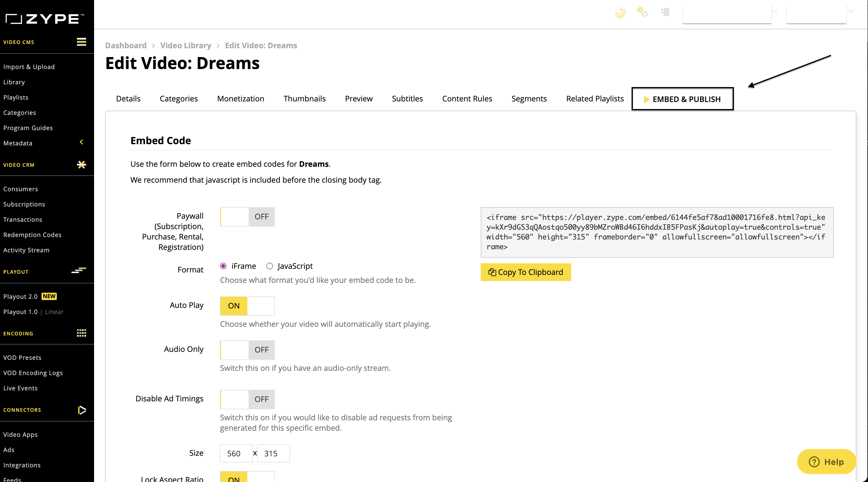The height and width of the screenshot is (482, 868).
Task: Open Library in the sidebar
Action: click(14, 82)
